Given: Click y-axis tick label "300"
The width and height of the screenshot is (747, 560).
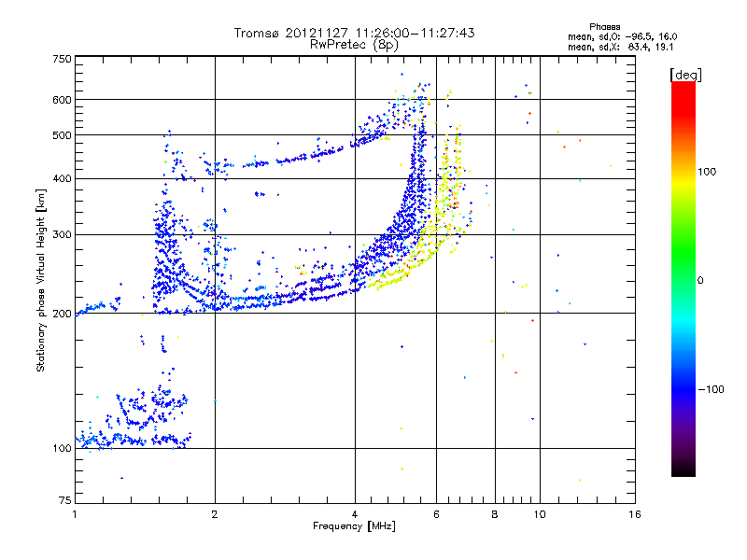Looking at the screenshot, I should pyautogui.click(x=62, y=234).
